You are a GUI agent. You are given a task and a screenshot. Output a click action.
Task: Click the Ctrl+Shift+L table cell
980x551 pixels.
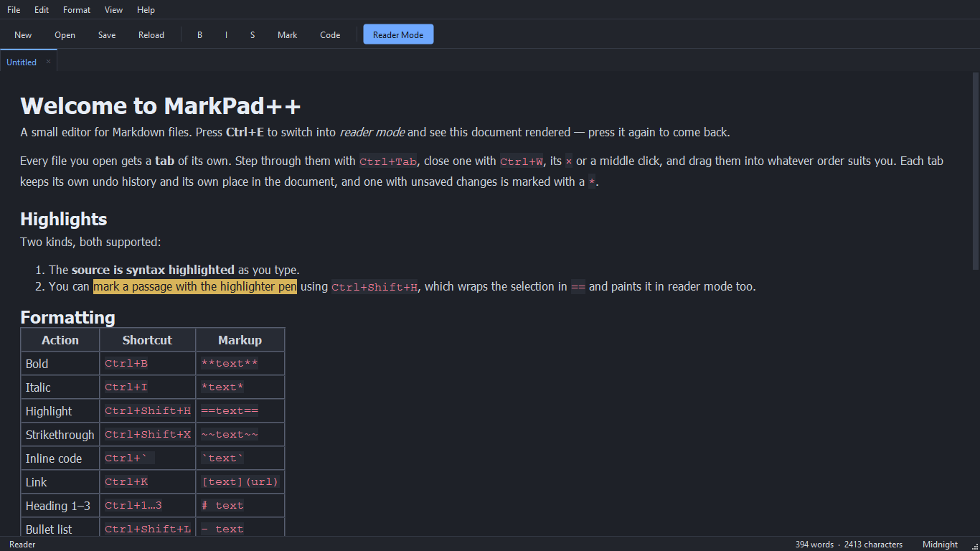pyautogui.click(x=148, y=527)
